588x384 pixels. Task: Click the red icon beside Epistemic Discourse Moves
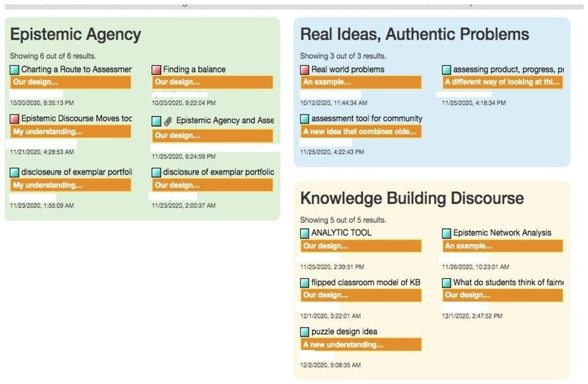pos(14,119)
